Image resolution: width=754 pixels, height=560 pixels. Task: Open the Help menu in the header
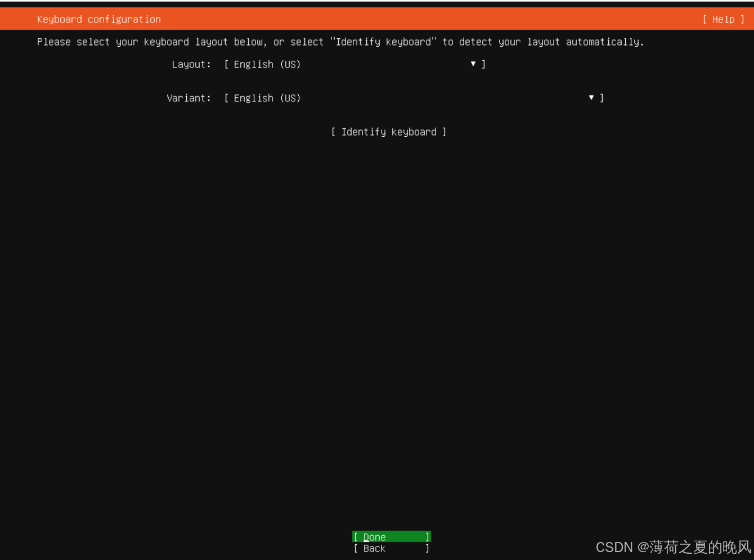point(724,19)
